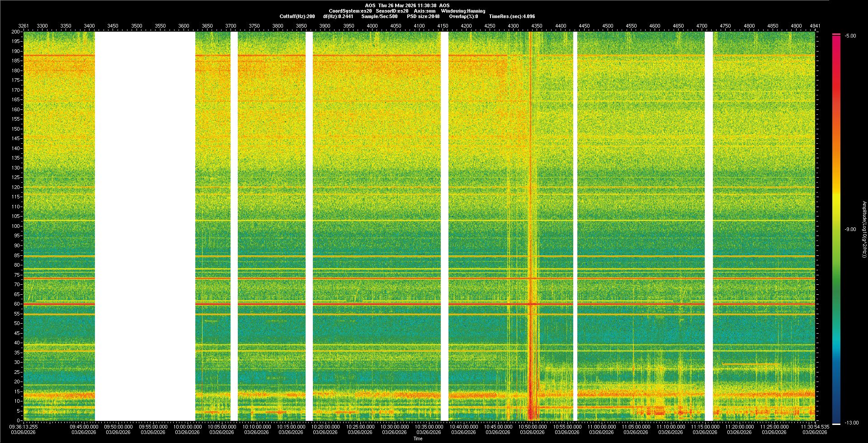This screenshot has height=443, width=868.
Task: Click the Overlap(%):0 header text
Action: point(463,16)
